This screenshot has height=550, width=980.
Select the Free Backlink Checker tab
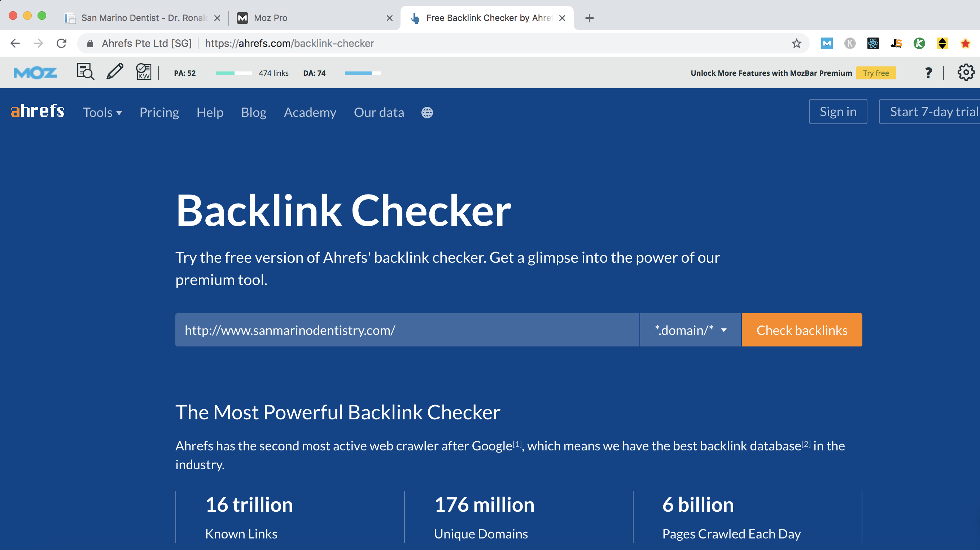[487, 18]
